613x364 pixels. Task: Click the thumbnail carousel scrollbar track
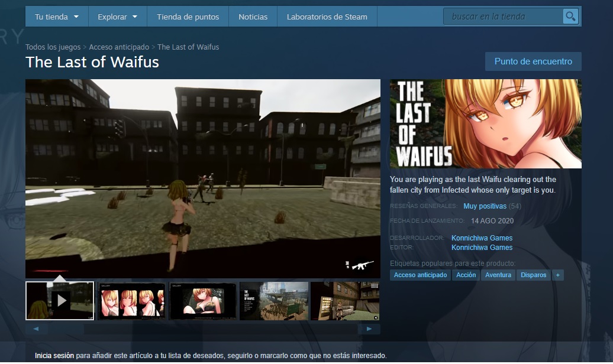203,329
